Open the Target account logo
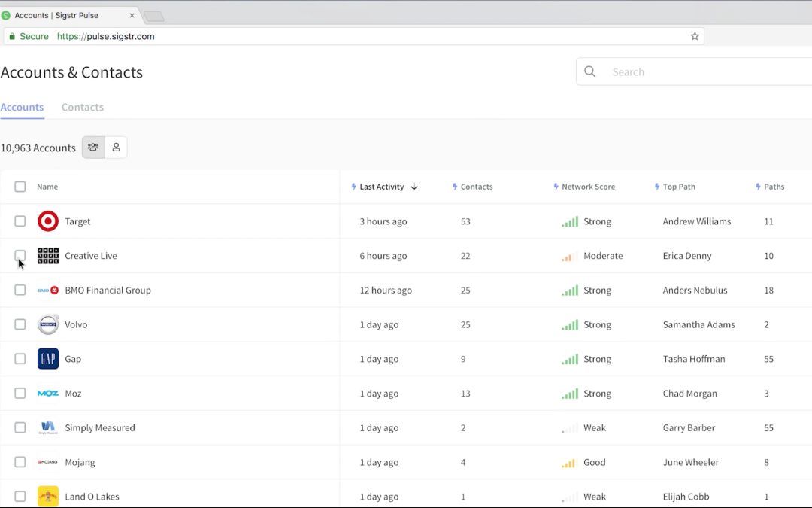 (48, 221)
